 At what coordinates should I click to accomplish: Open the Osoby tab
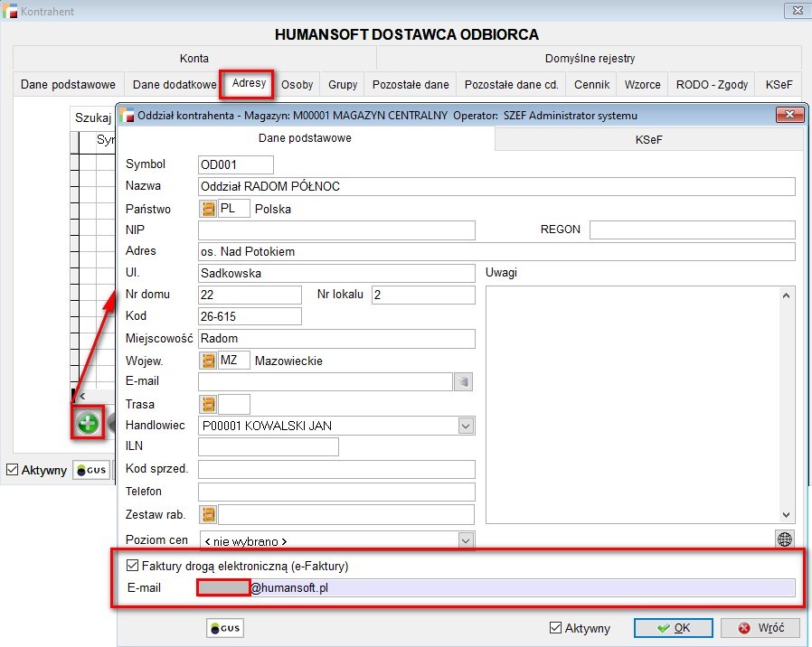click(x=297, y=85)
